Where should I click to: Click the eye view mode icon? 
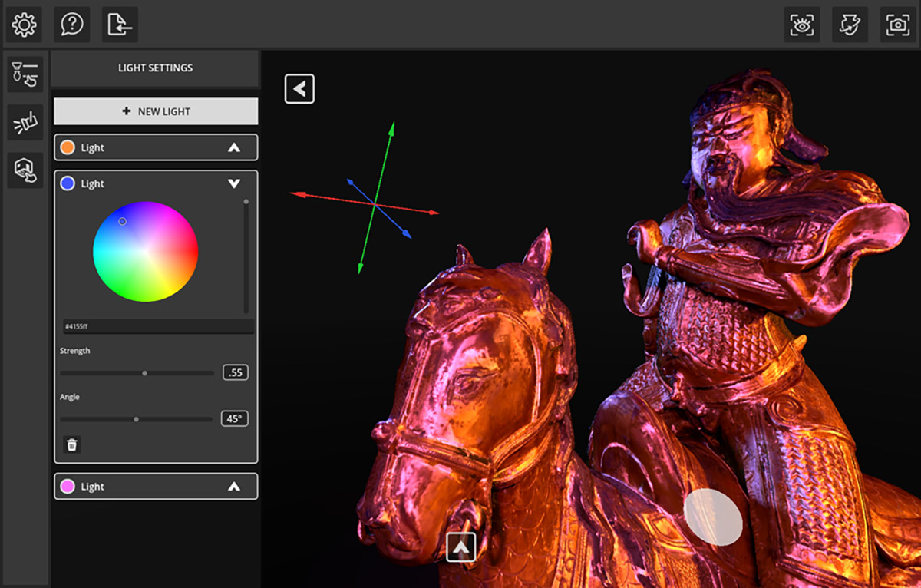[x=802, y=25]
